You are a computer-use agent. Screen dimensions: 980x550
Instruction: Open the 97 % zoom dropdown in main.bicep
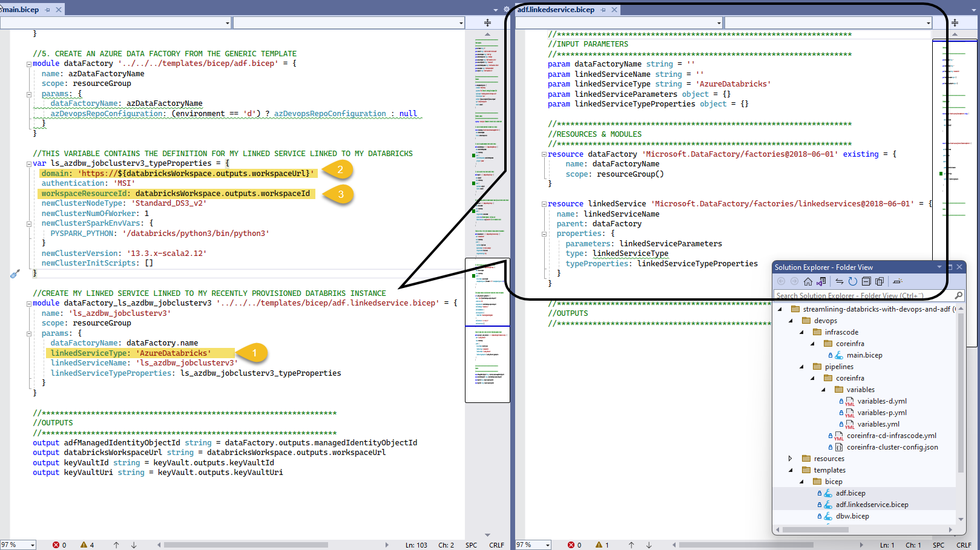32,545
